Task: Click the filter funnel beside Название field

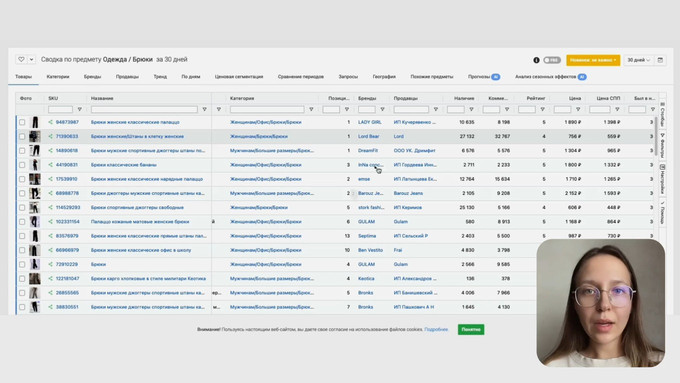Action: coord(204,110)
